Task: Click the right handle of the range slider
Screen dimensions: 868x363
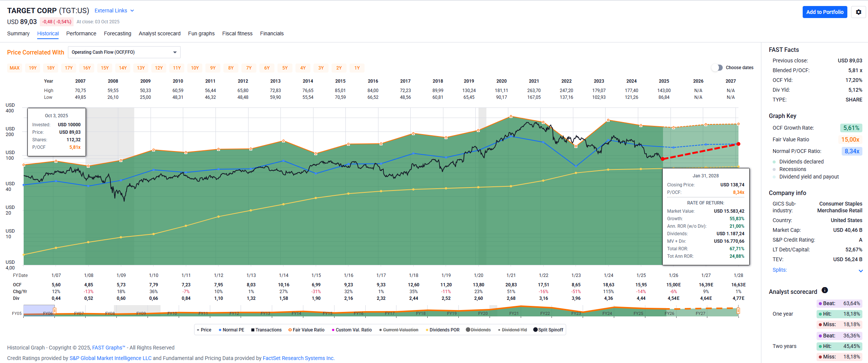Action: click(738, 311)
